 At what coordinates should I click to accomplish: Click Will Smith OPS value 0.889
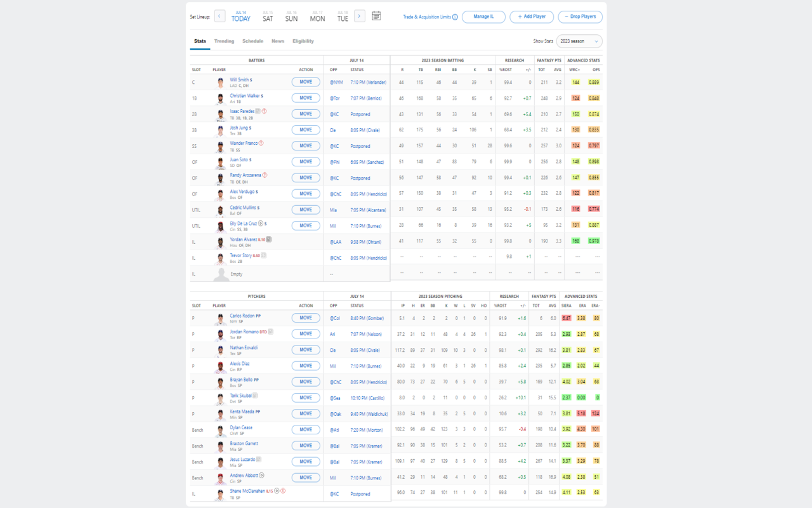pyautogui.click(x=594, y=83)
